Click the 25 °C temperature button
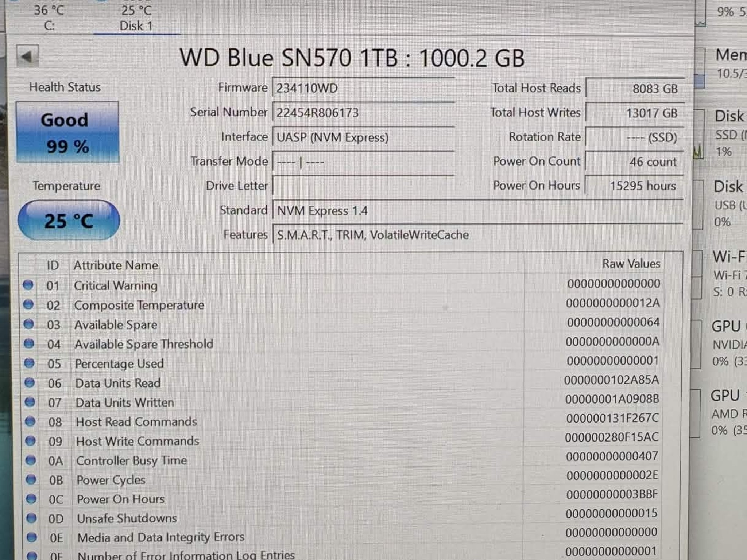This screenshot has width=747, height=560. point(69,220)
